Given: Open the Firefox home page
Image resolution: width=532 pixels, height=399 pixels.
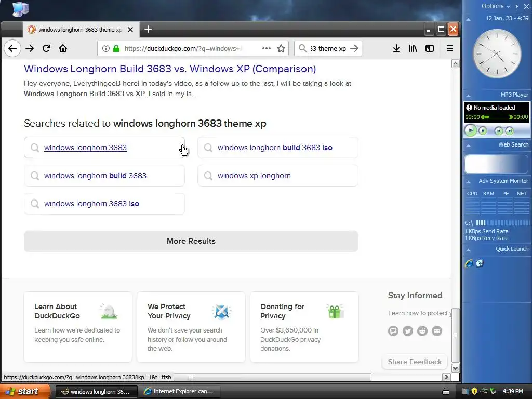Looking at the screenshot, I should [63, 48].
